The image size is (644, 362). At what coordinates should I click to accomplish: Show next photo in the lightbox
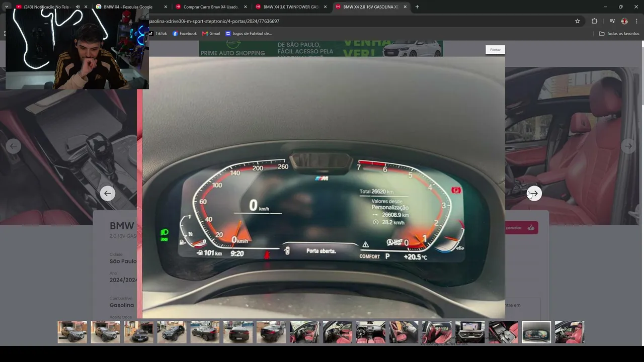(534, 194)
